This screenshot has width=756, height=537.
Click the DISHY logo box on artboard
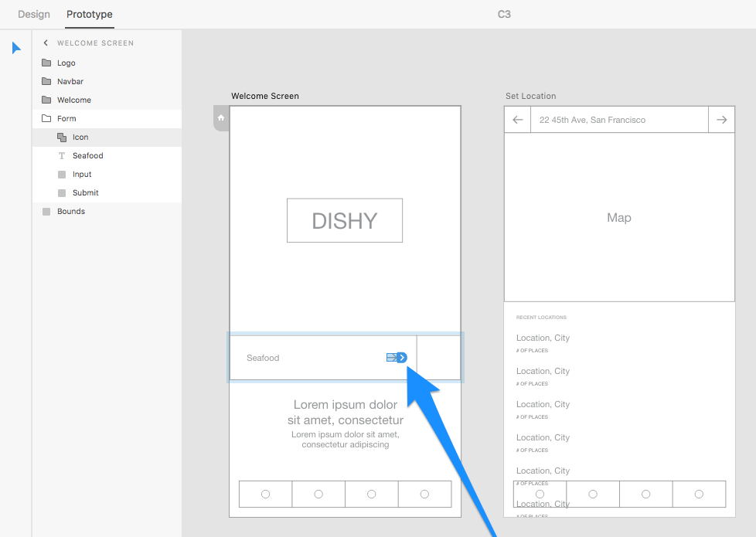344,220
